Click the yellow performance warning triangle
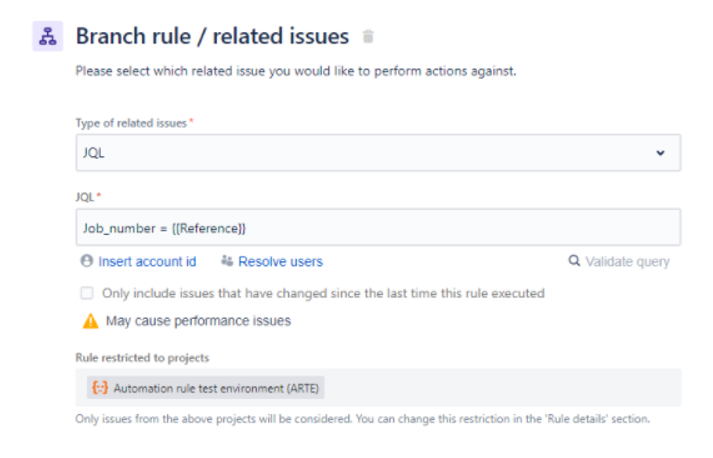The height and width of the screenshot is (458, 713). (x=90, y=321)
